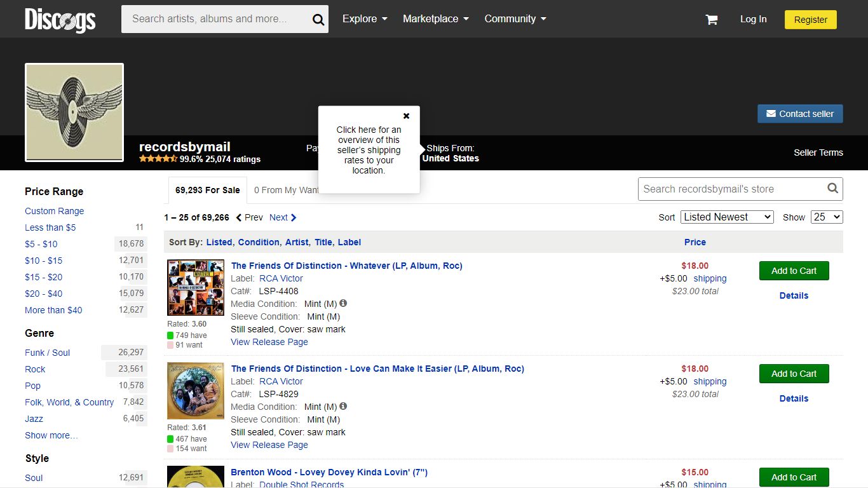Open the Whatever album cover thumbnail

(196, 288)
